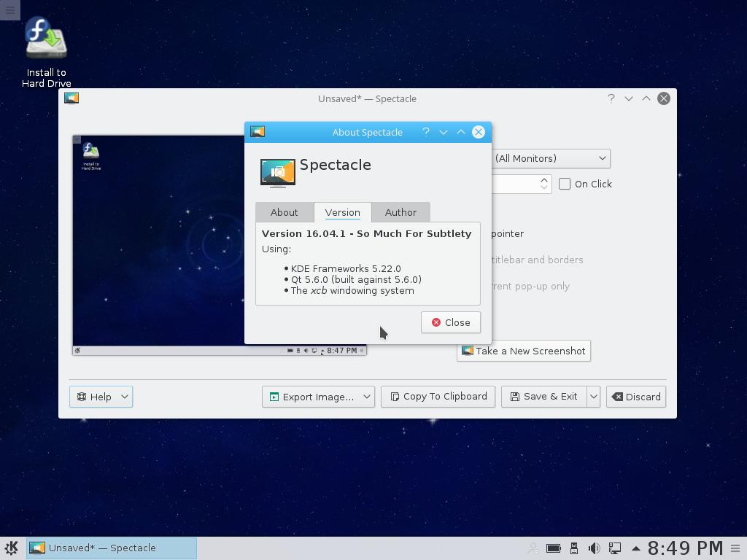Open the Install to Hard Drive desktop icon
747x560 pixels.
click(x=46, y=52)
